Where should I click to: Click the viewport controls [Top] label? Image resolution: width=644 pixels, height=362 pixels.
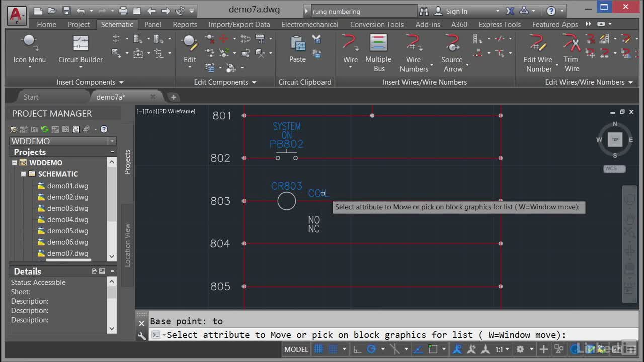click(x=150, y=111)
